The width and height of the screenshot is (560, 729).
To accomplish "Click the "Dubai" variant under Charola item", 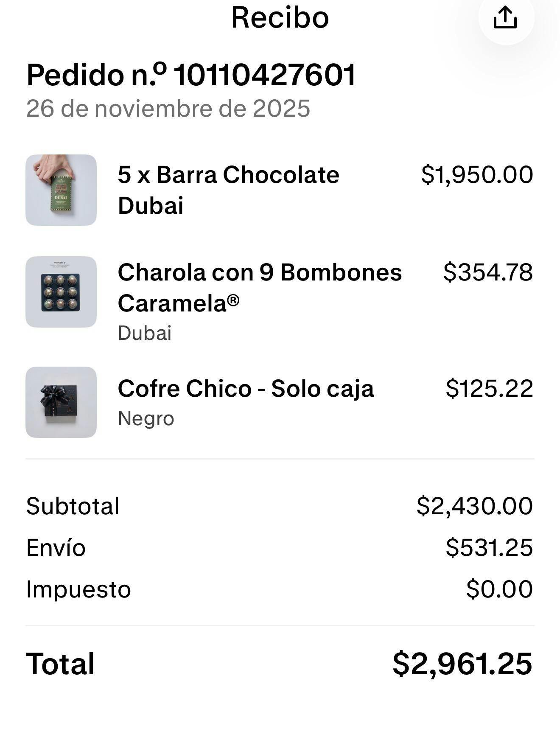I will click(x=145, y=333).
